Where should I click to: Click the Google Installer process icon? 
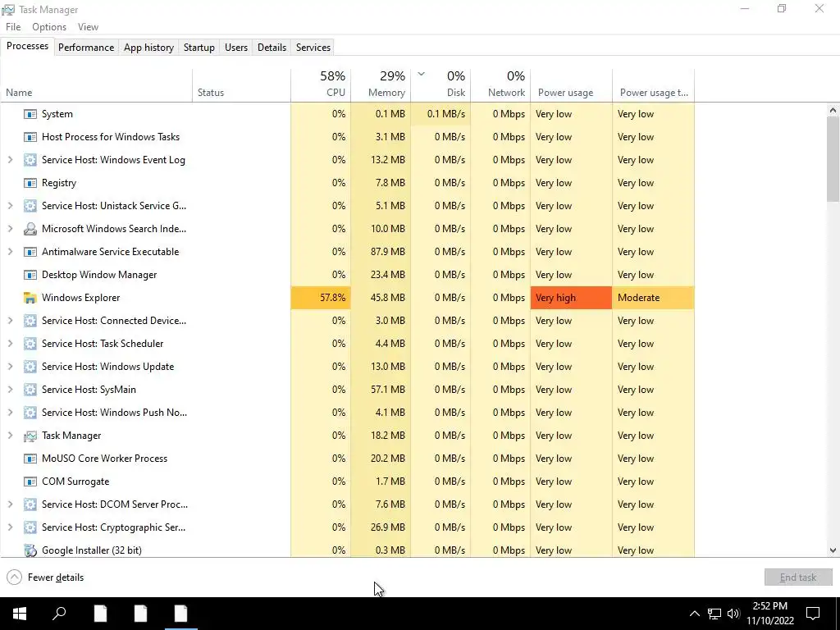pyautogui.click(x=30, y=550)
